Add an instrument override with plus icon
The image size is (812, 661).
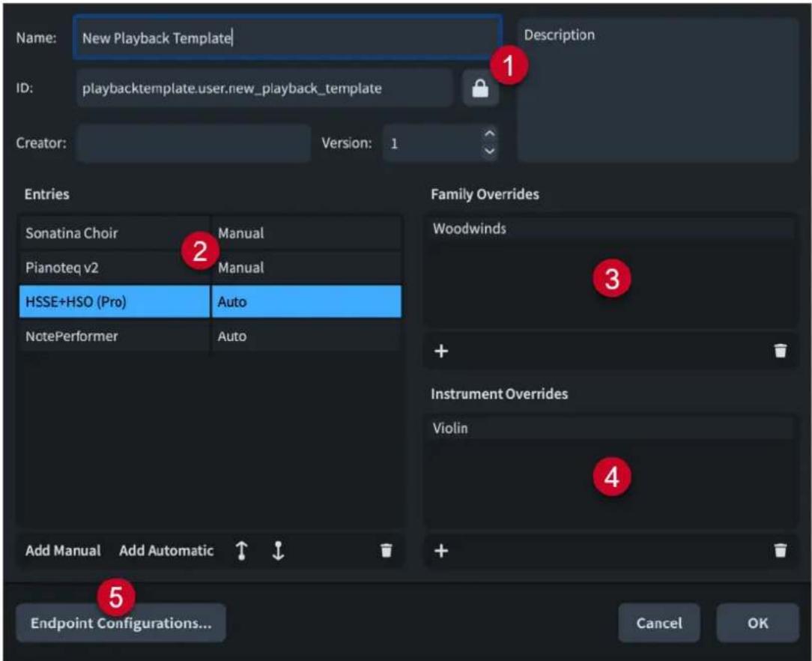pos(441,551)
